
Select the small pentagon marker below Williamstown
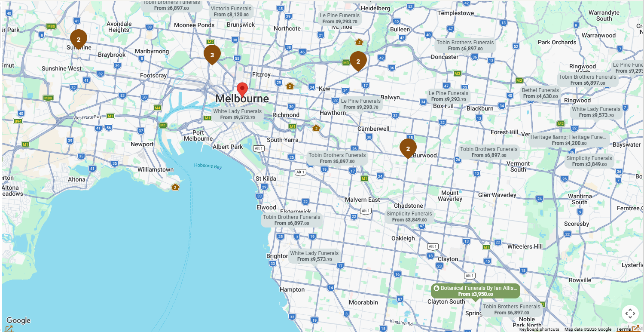(x=175, y=187)
